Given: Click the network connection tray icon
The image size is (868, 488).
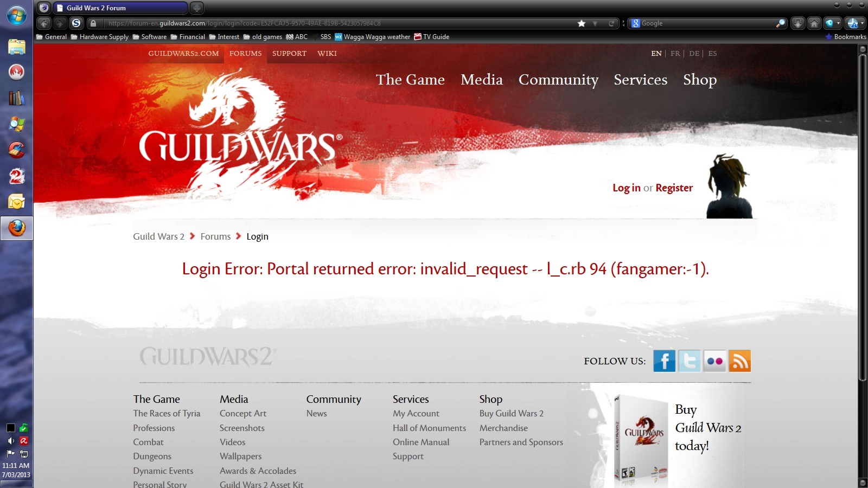Looking at the screenshot, I should coord(23,454).
